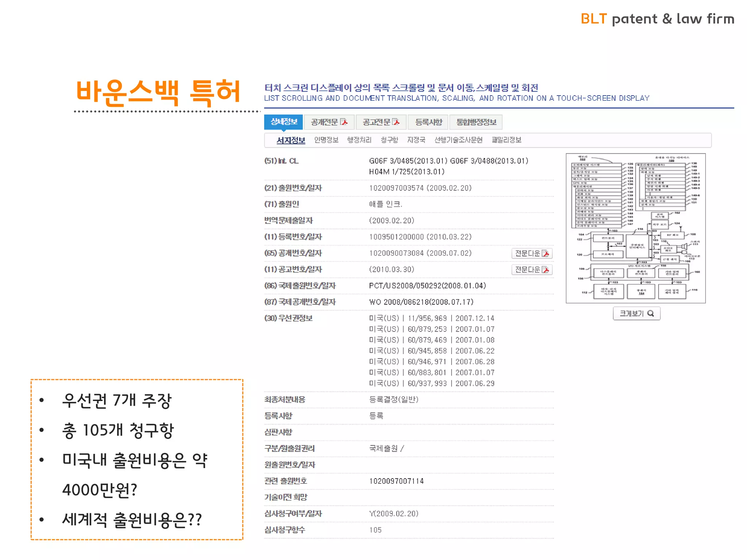The height and width of the screenshot is (560, 747).
Task: Select the 패밀리정보 sub-tab
Action: (x=507, y=140)
